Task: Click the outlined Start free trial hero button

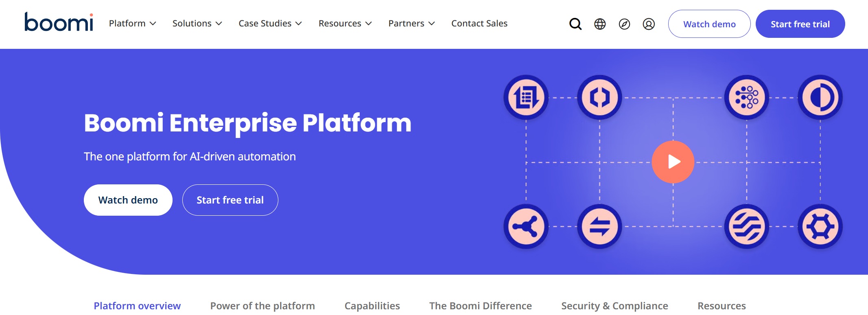Action: coord(230,200)
